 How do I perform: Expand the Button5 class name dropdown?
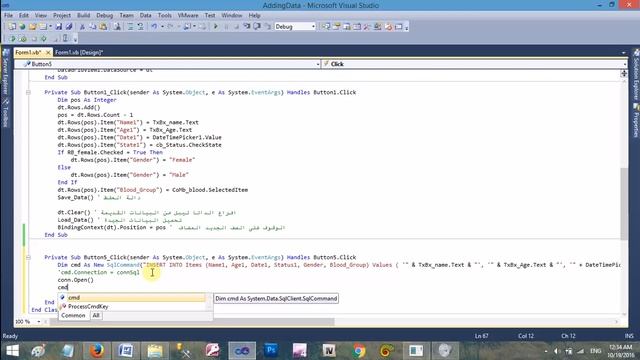click(318, 64)
